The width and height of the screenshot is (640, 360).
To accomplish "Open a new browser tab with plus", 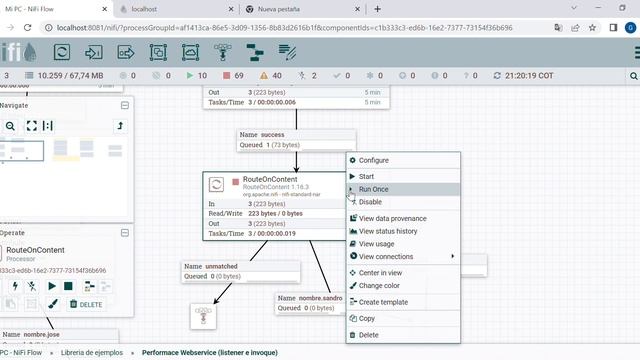I will [x=377, y=9].
